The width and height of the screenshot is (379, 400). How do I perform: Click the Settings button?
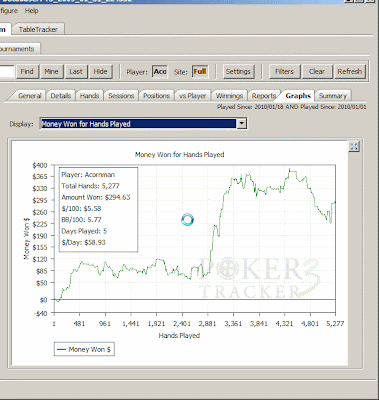coord(238,71)
